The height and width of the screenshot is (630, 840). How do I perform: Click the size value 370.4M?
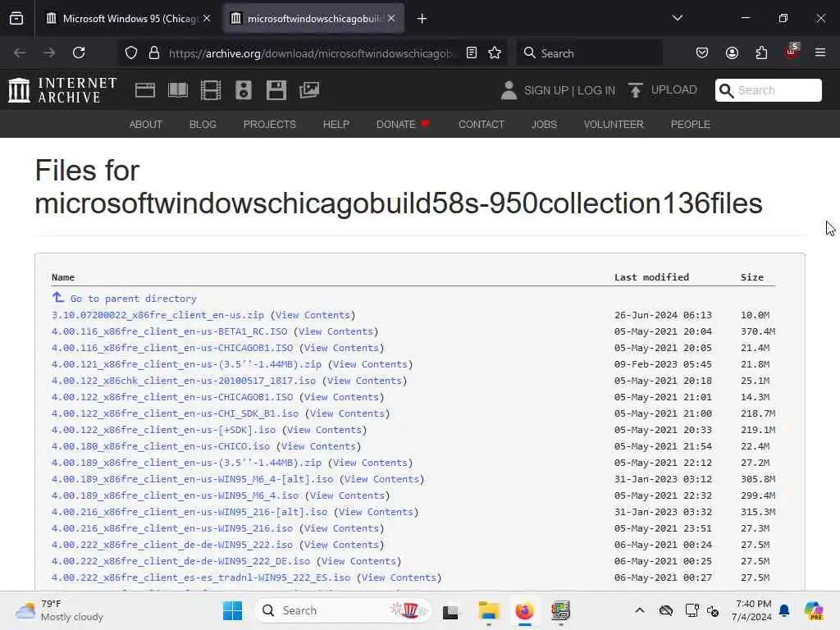(x=757, y=331)
